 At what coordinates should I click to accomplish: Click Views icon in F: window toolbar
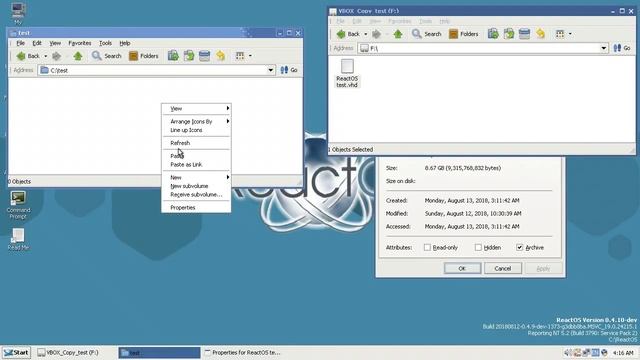(x=560, y=34)
